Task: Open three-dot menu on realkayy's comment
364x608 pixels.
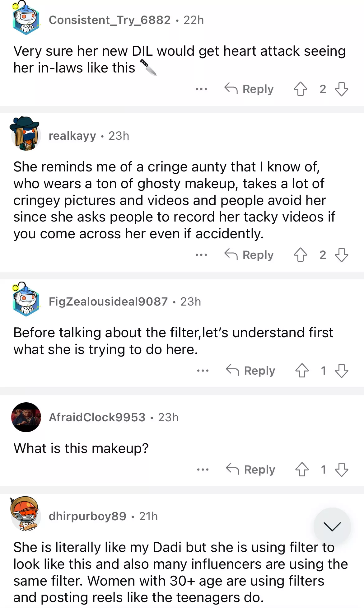Action: [x=201, y=255]
